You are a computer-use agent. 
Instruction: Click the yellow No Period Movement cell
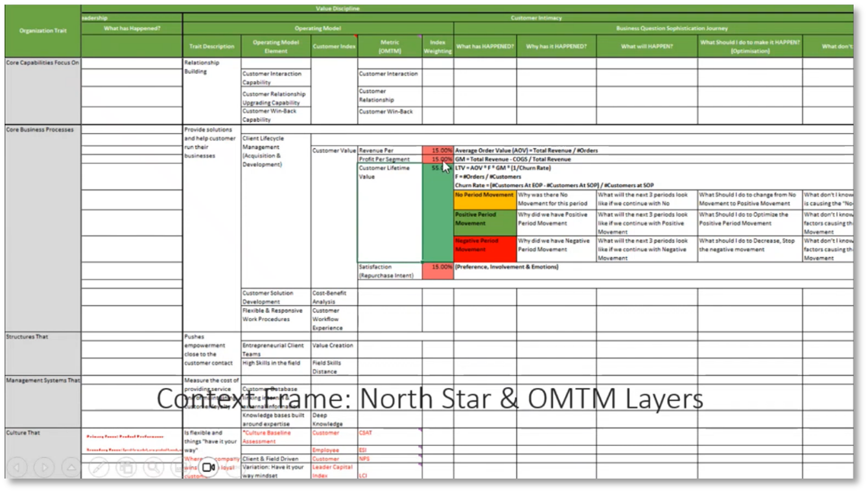click(x=484, y=199)
